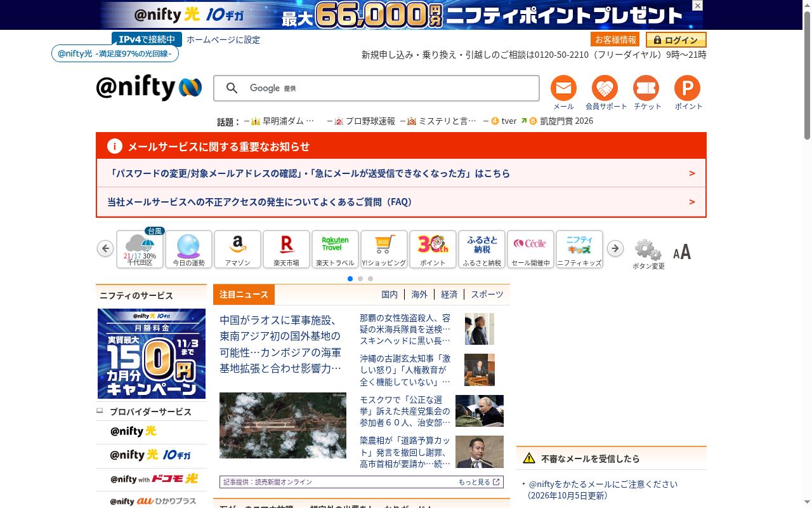Viewport: 812px width, 508px height.
Task: Open the 150円 campaign banner
Action: pyautogui.click(x=152, y=354)
